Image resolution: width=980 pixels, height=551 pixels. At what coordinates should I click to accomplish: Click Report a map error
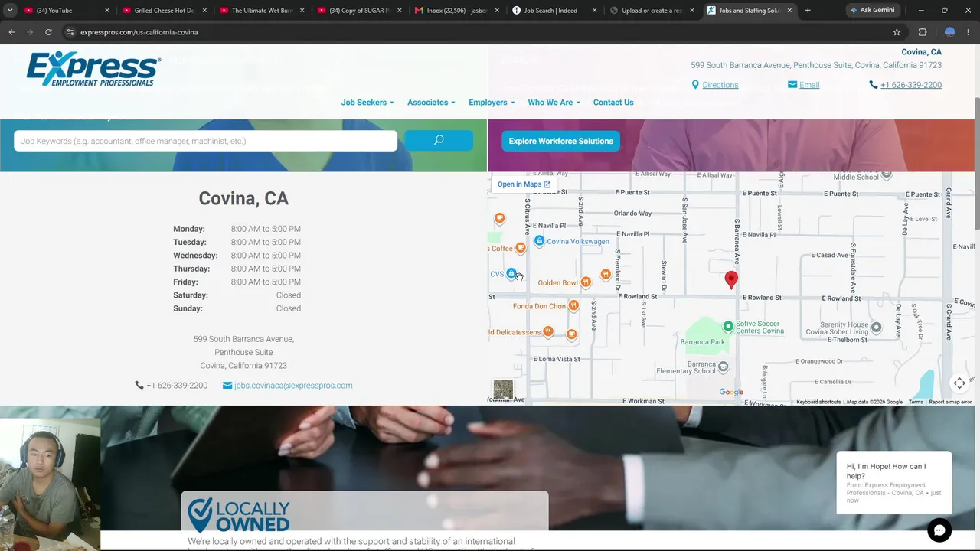point(950,402)
